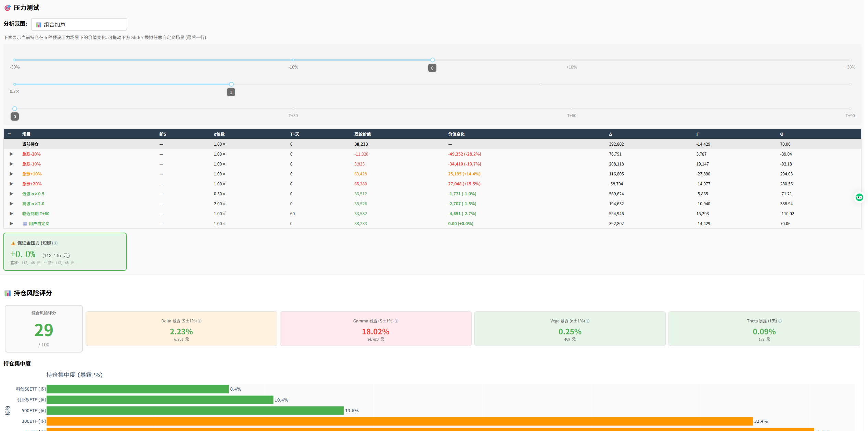Click the info icon next to Theta 暴露

(x=780, y=321)
